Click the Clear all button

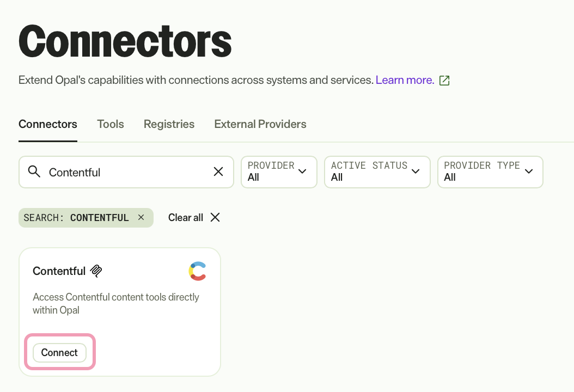pos(194,217)
